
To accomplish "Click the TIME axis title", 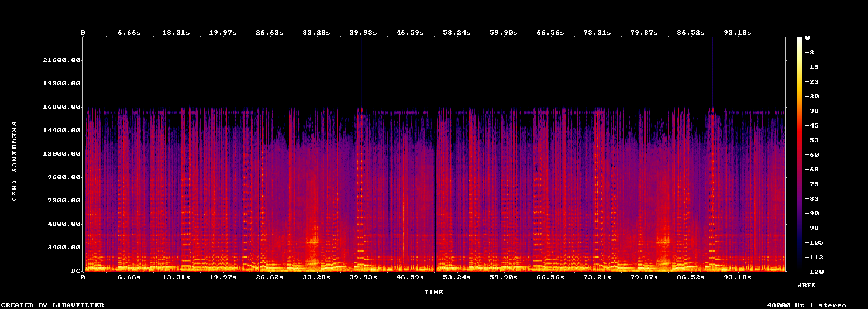I will pyautogui.click(x=433, y=292).
